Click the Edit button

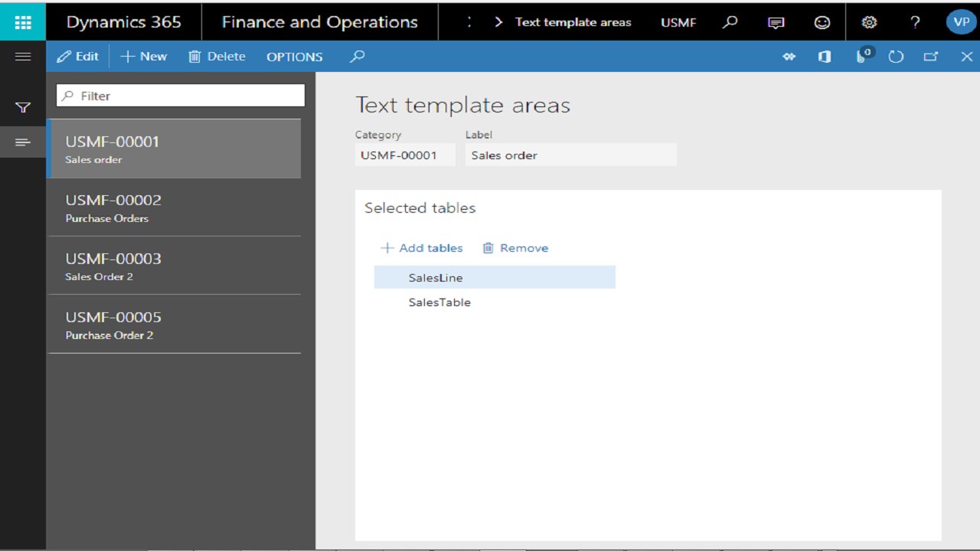[x=78, y=57]
